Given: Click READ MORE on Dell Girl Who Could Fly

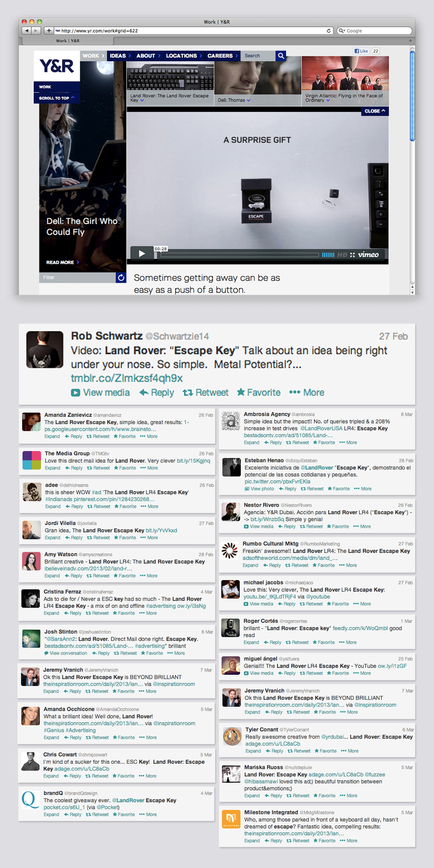Looking at the screenshot, I should tap(63, 262).
